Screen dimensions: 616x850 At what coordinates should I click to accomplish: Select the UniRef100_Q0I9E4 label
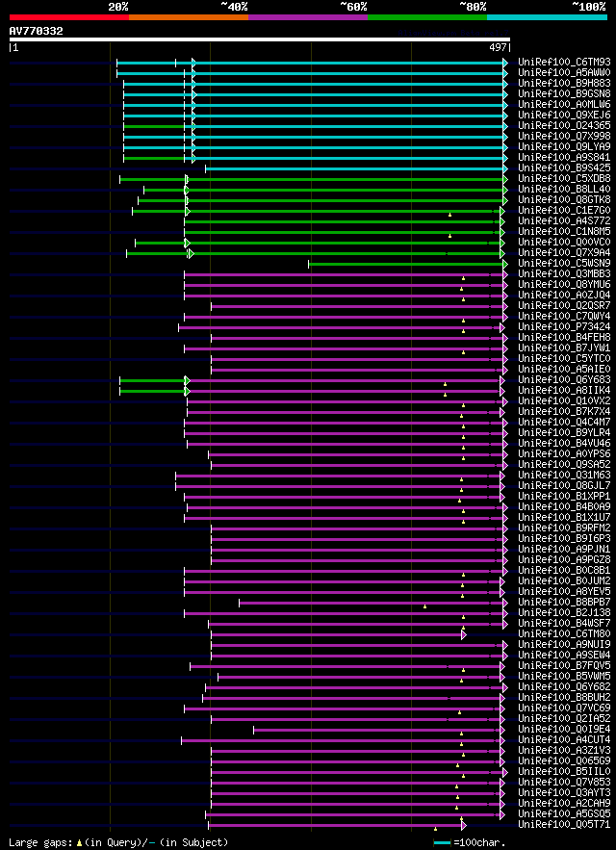(x=564, y=729)
